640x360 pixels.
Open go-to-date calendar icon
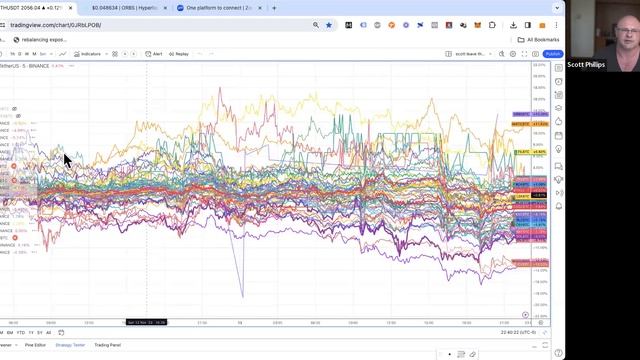click(x=61, y=333)
